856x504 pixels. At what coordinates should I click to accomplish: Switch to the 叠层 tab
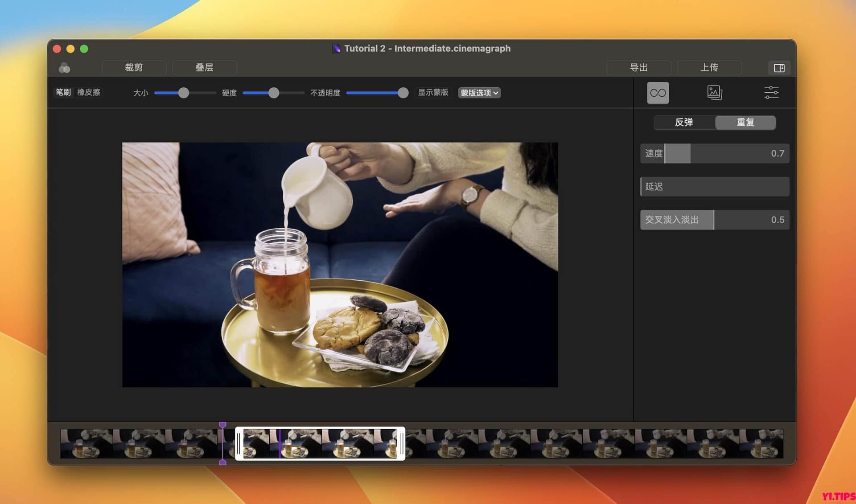205,67
